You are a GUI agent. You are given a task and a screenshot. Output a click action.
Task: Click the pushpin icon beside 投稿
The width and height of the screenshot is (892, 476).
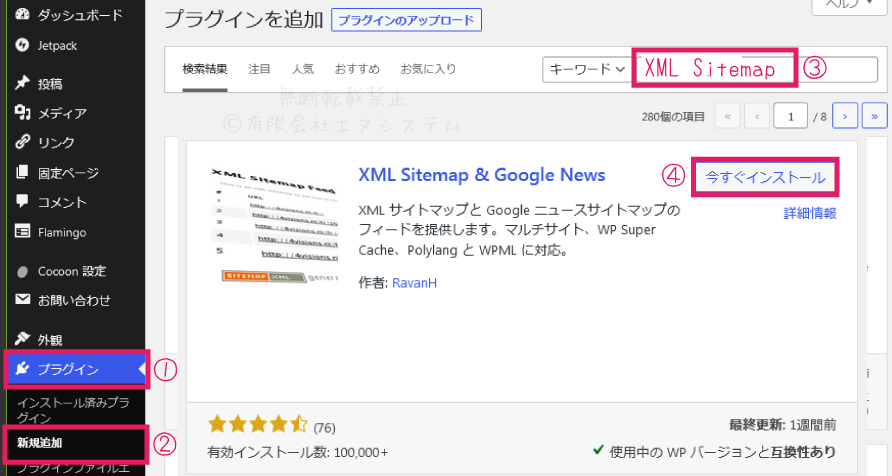point(22,83)
